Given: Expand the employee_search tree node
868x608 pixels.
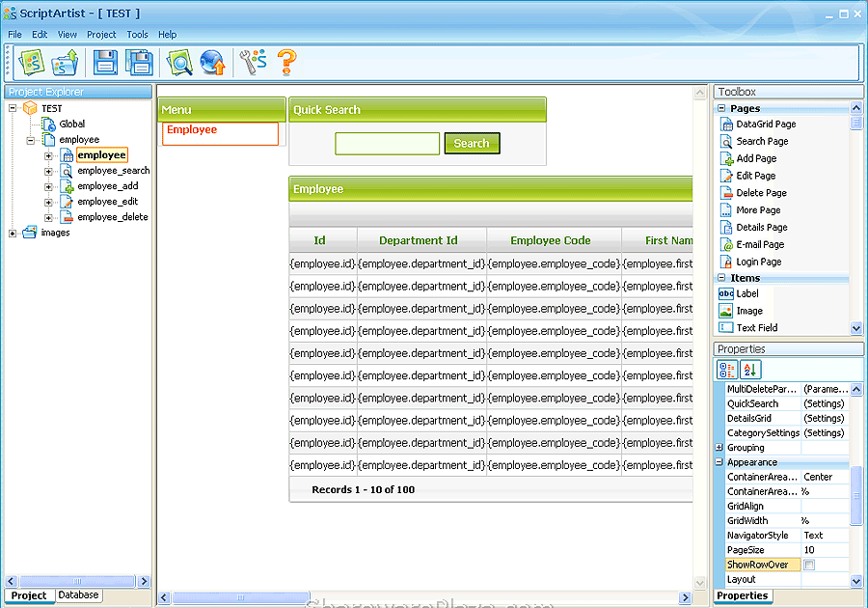Looking at the screenshot, I should 49,171.
